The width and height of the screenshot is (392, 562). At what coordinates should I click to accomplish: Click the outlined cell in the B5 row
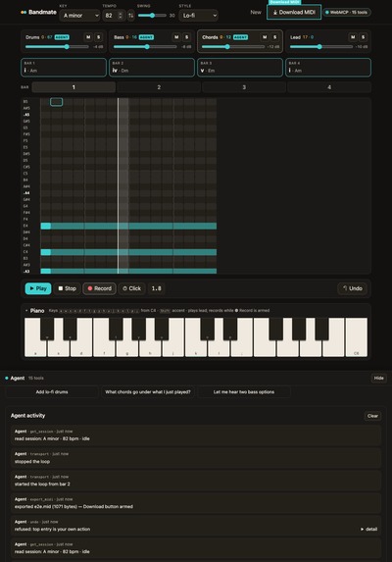[x=56, y=102]
